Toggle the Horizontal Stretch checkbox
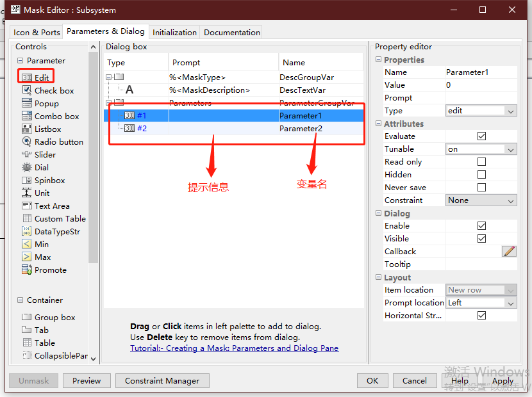532x397 pixels. point(481,316)
